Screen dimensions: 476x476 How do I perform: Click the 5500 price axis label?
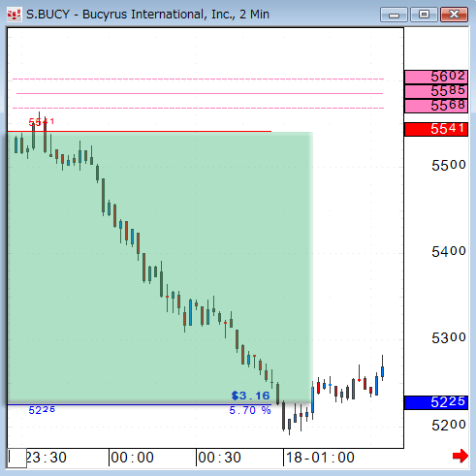tap(449, 166)
